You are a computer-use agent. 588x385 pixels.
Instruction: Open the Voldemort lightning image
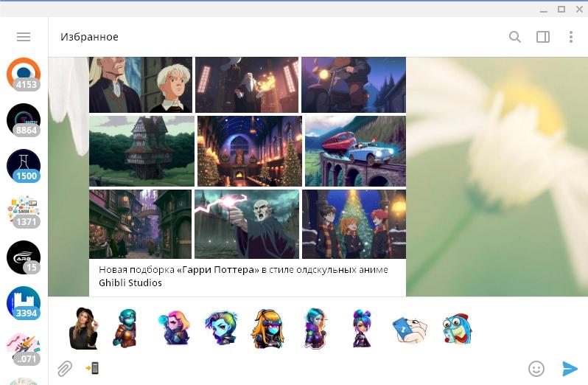[247, 223]
